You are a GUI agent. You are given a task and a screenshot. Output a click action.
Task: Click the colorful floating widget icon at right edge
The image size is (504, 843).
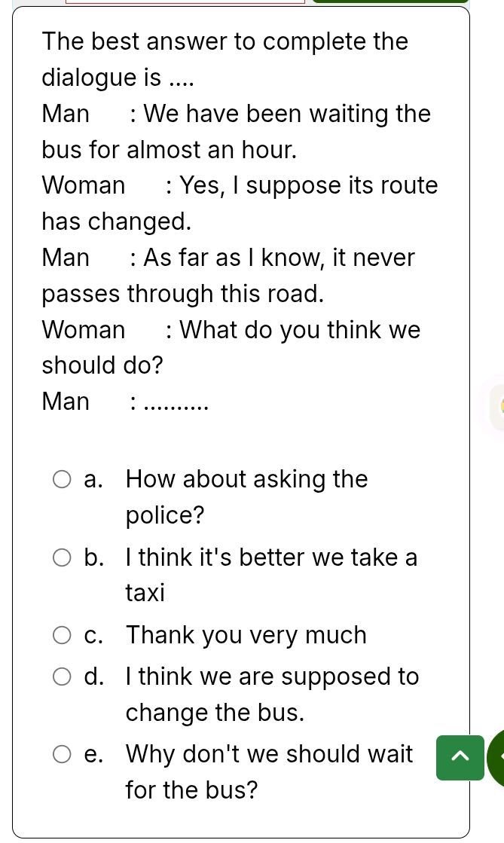click(497, 407)
